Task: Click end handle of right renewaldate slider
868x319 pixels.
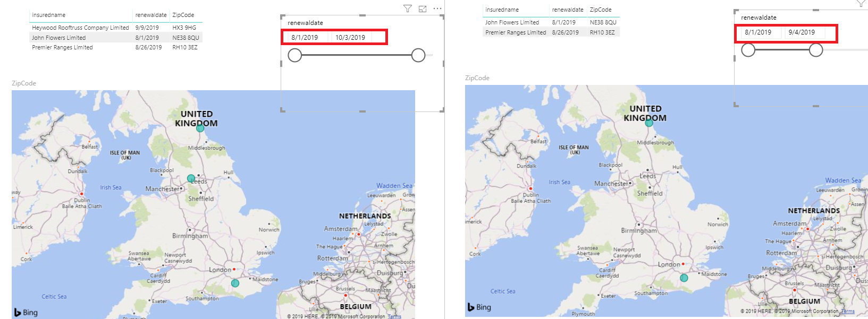Action: (816, 50)
